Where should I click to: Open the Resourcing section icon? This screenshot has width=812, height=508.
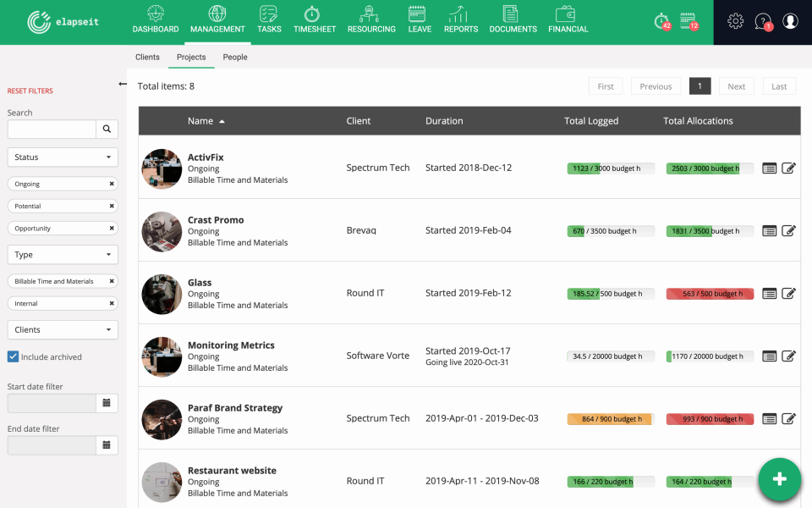(370, 15)
